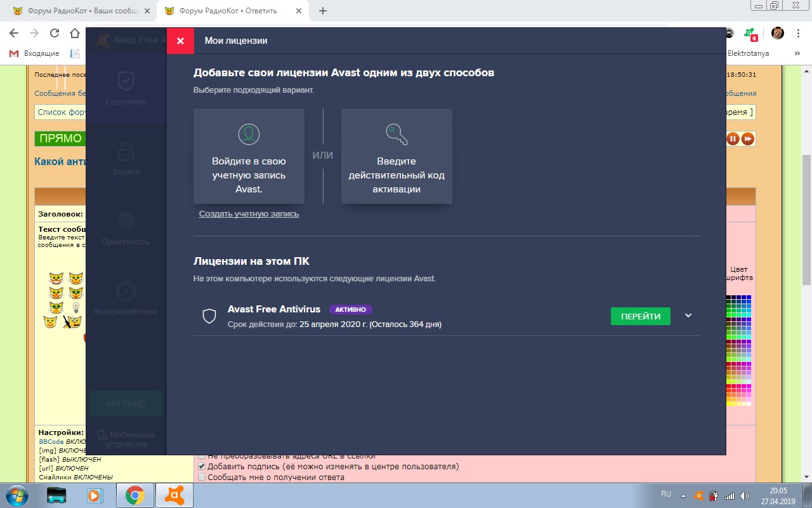
Task: Open the Быстродействие gauge icon in the sidebar
Action: tap(126, 291)
